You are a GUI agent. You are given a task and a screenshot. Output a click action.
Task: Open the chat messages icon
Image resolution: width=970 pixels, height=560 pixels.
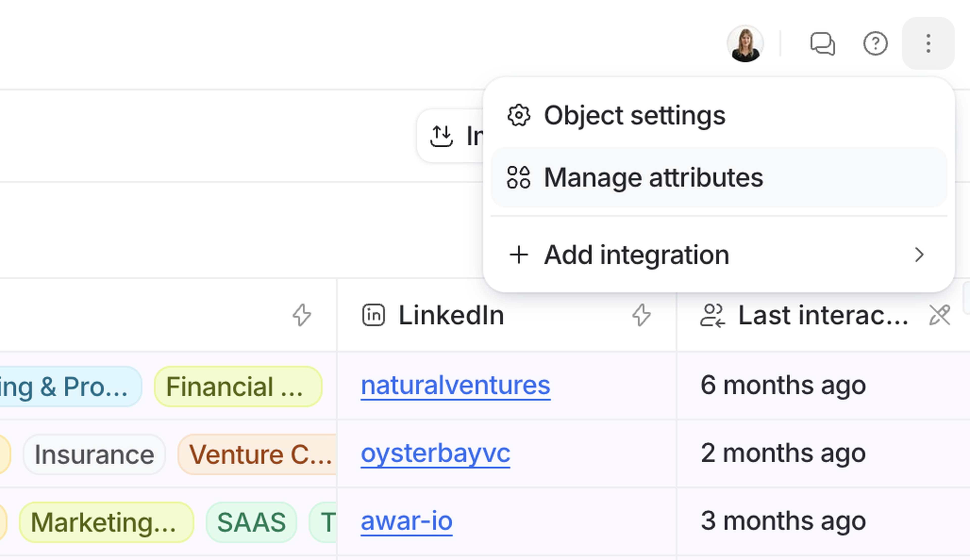point(822,44)
